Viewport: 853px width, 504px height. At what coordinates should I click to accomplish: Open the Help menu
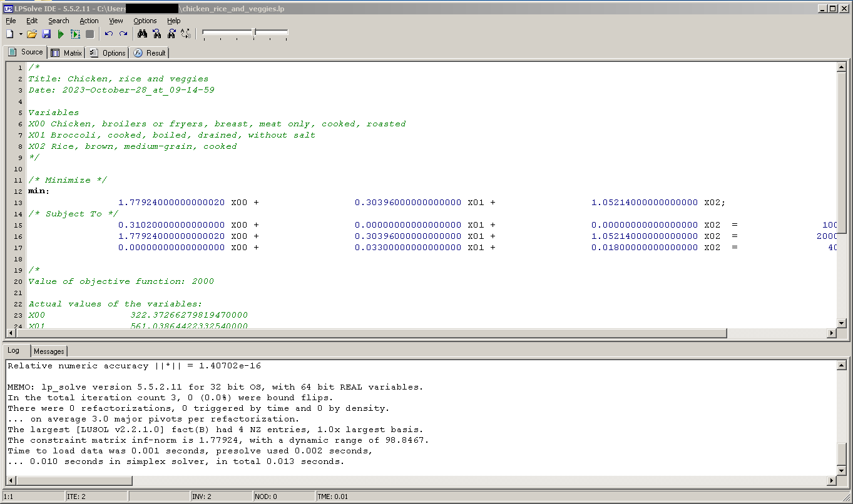(173, 21)
